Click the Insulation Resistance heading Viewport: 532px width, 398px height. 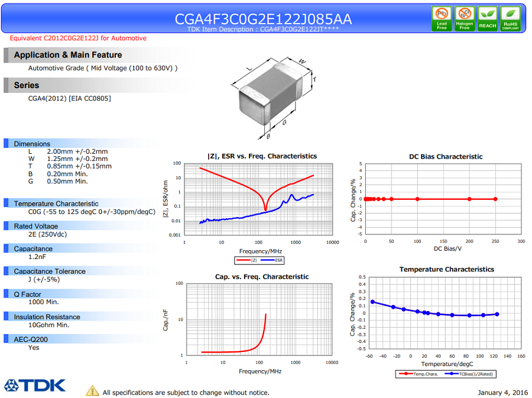click(47, 317)
